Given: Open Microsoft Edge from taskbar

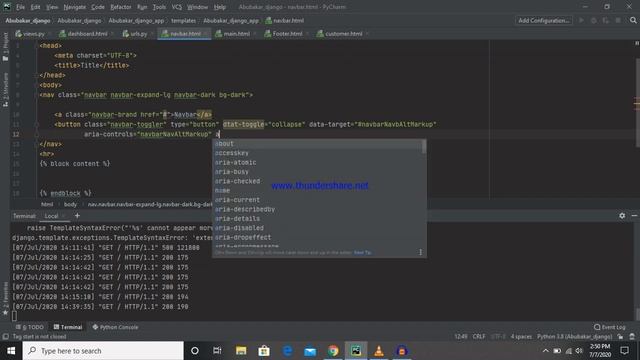Looking at the screenshot, I should click(287, 351).
